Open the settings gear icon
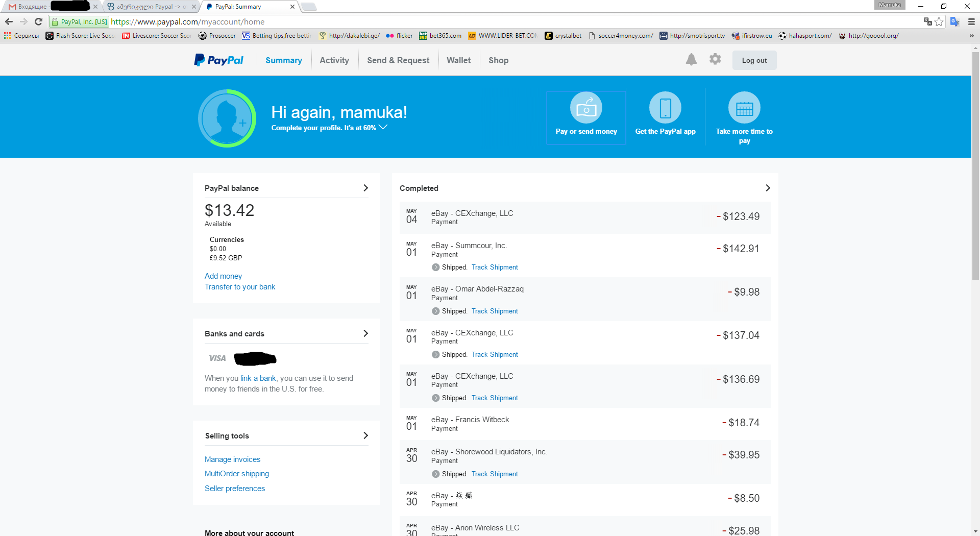Screen dimensions: 980x536 [715, 59]
